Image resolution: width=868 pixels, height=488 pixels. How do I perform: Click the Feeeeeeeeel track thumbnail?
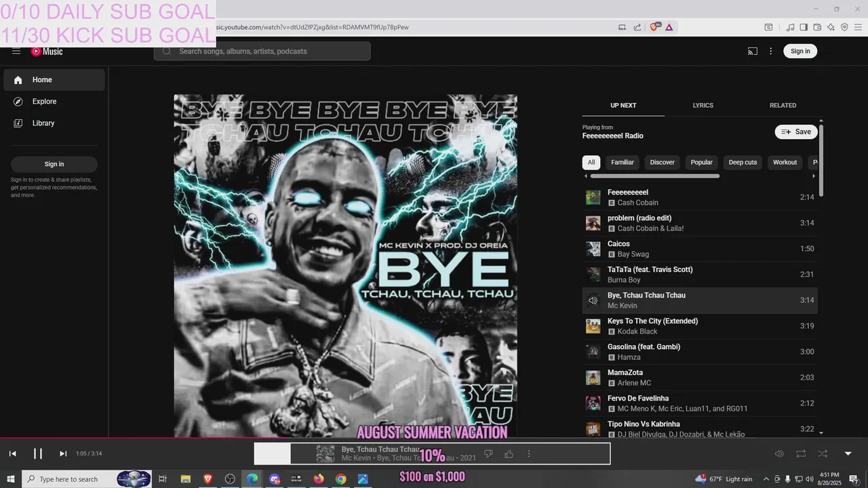click(593, 197)
